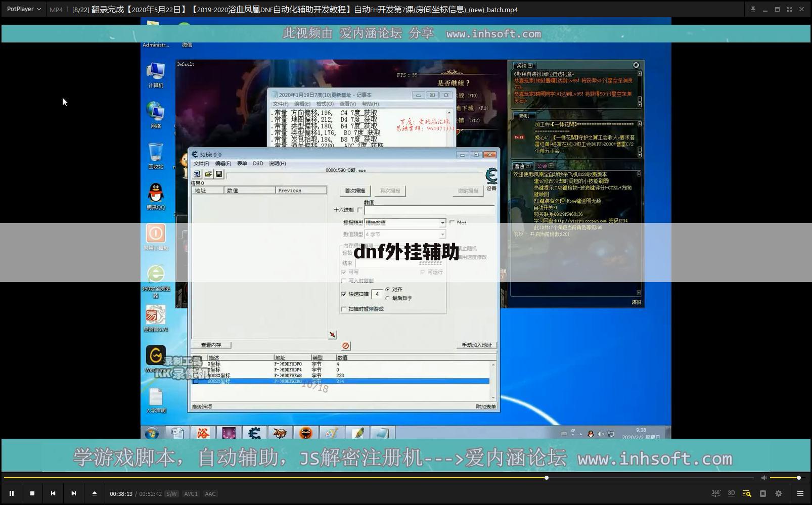This screenshot has height=505, width=812.
Task: Toggle the 快速扫描 fast scan checkbox
Action: (344, 294)
